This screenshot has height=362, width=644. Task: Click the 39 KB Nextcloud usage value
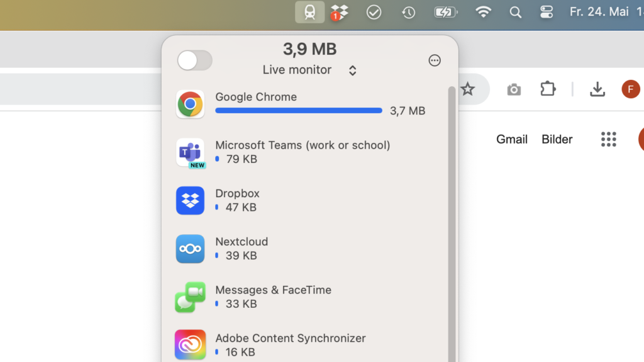(241, 256)
